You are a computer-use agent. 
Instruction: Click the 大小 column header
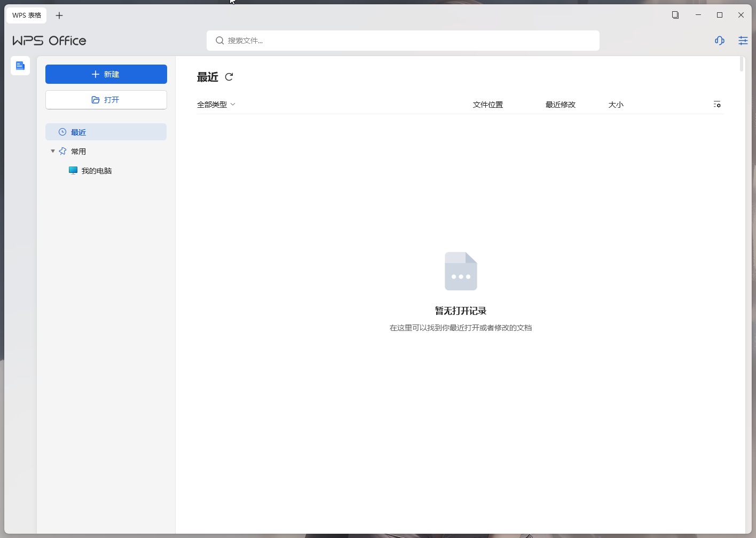pos(616,105)
